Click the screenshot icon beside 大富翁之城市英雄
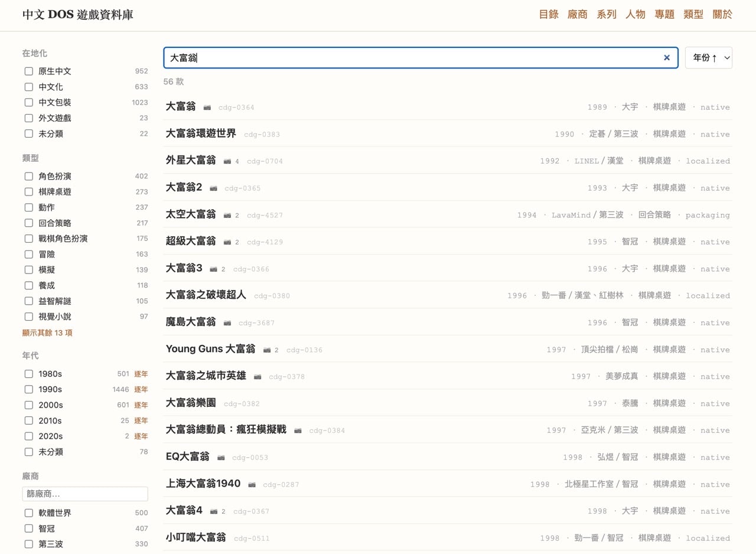This screenshot has height=554, width=756. (x=258, y=377)
